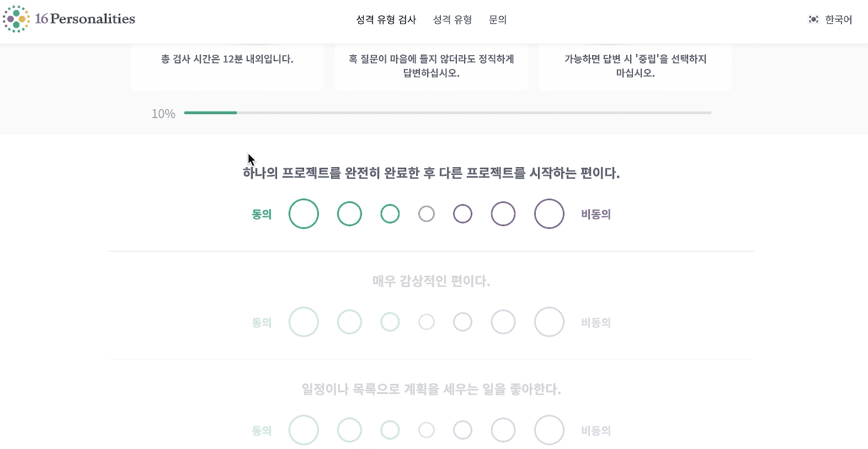Open the 문의 contact link
The width and height of the screenshot is (868, 449).
click(498, 20)
